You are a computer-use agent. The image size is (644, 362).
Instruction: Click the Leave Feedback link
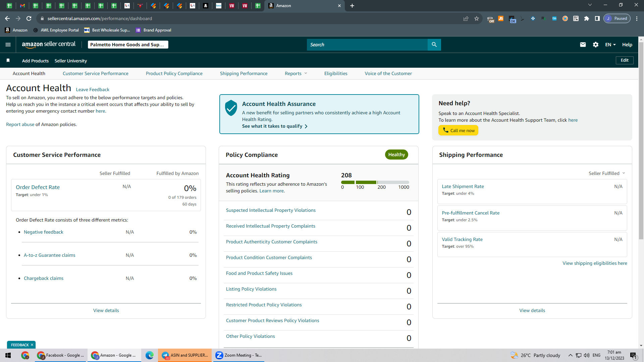click(93, 89)
